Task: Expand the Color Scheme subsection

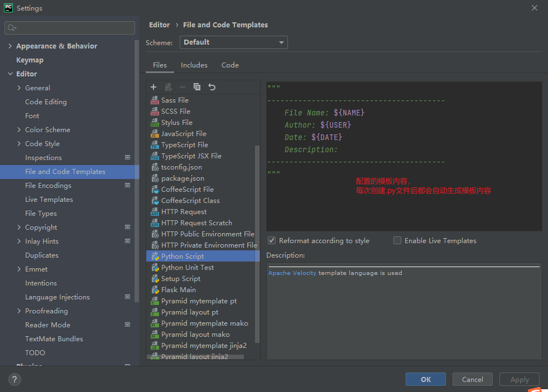Action: (x=19, y=129)
